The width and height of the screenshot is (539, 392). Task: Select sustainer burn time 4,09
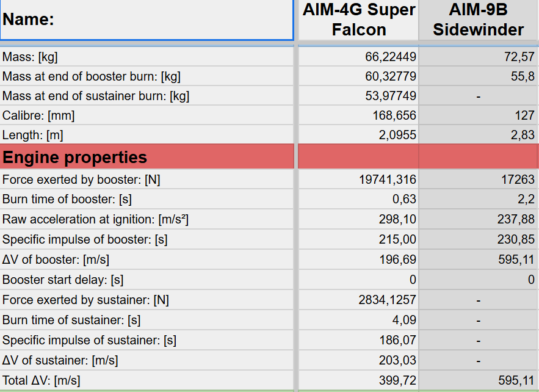coord(403,320)
